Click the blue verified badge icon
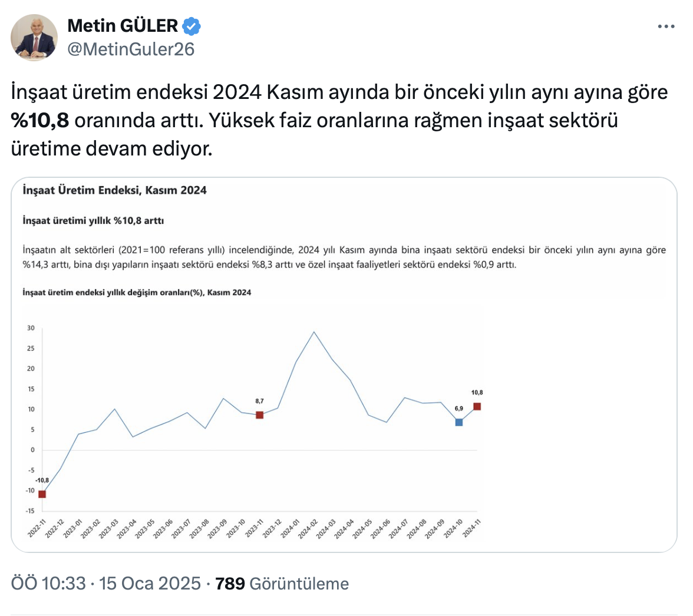Viewport: 693px width, 616px height. click(192, 26)
